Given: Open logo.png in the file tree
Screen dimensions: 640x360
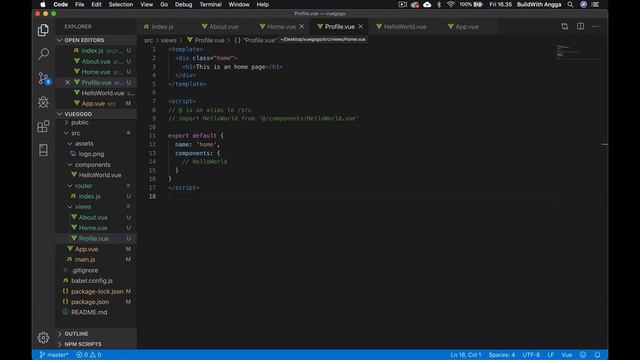Looking at the screenshot, I should tap(91, 154).
